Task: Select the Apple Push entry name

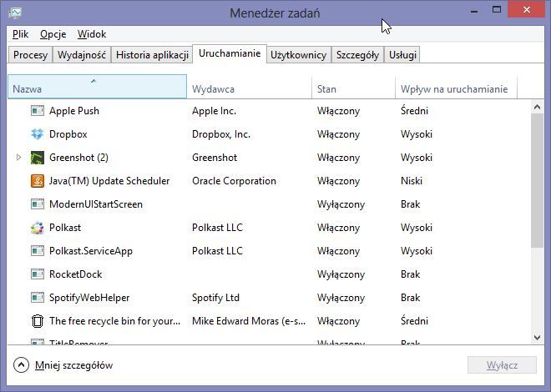Action: click(x=74, y=111)
